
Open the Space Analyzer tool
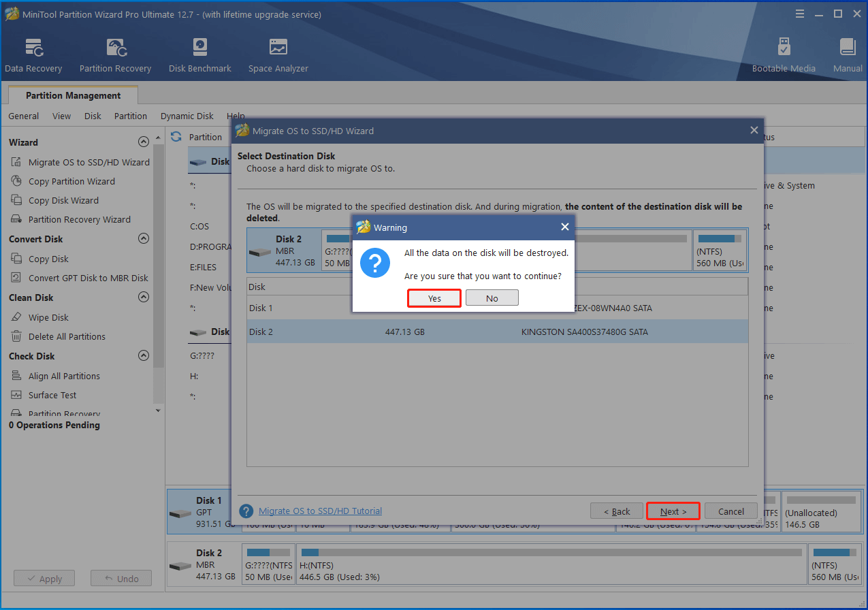pos(278,55)
